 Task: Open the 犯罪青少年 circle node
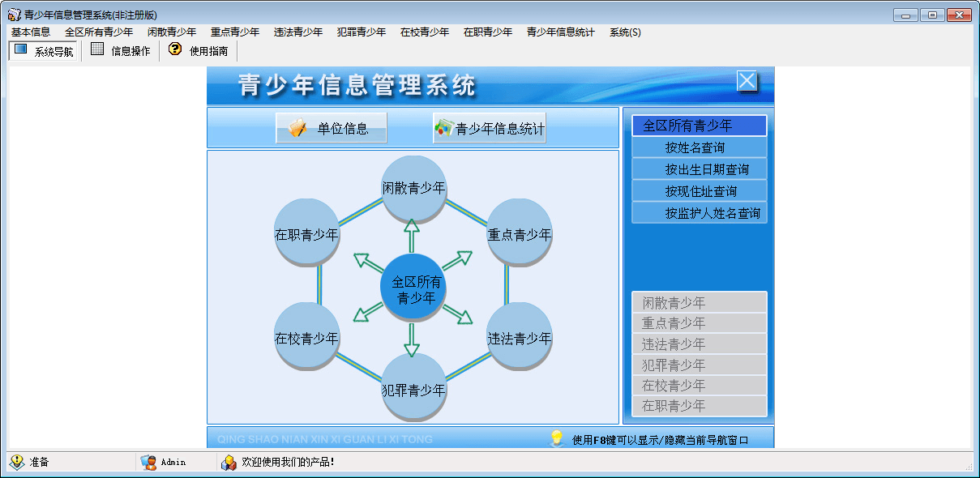413,390
